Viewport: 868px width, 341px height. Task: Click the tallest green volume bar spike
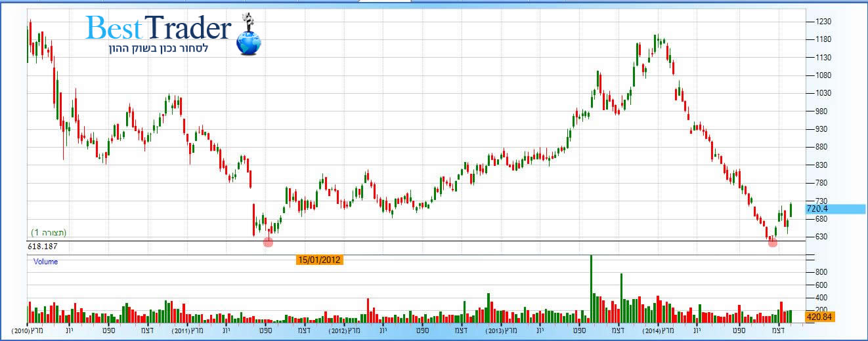point(591,282)
